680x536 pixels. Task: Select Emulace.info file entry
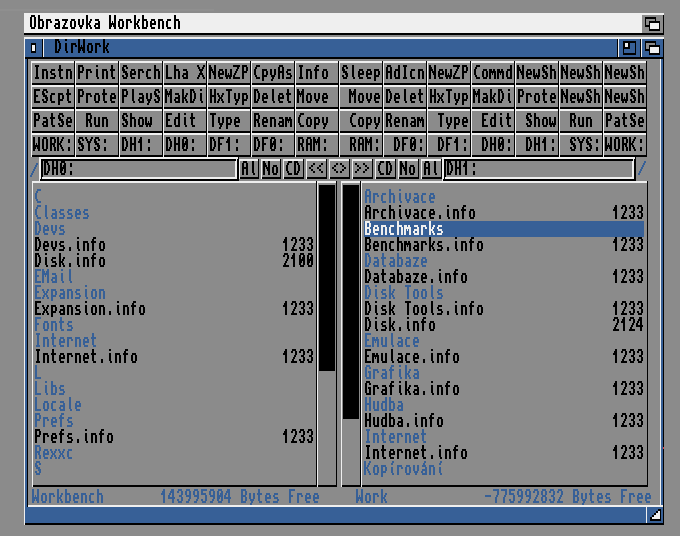[x=412, y=357]
